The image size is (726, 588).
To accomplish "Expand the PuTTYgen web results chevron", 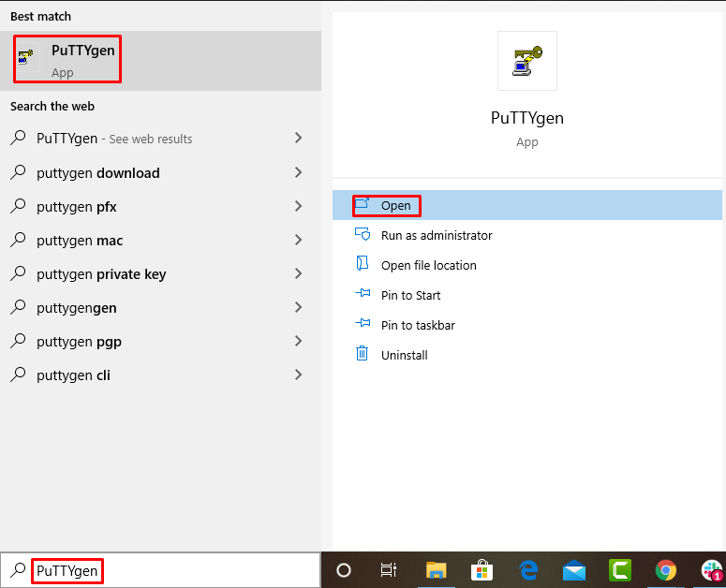I will [298, 138].
